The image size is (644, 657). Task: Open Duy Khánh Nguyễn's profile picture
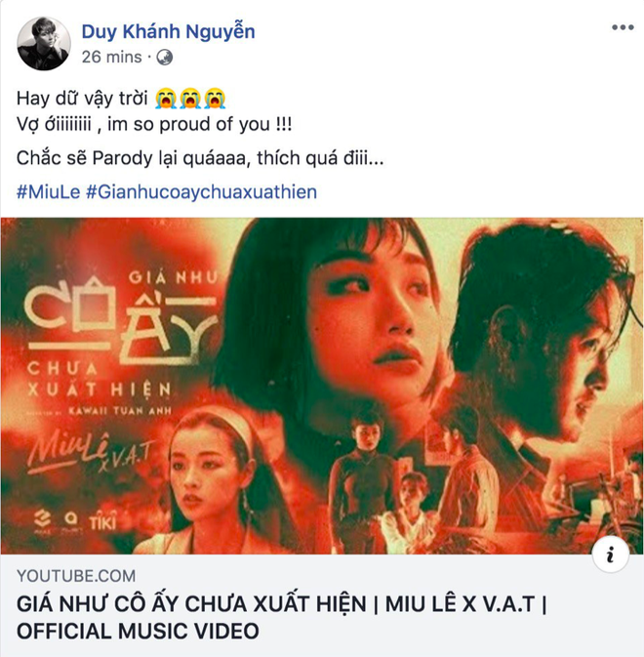[x=44, y=44]
